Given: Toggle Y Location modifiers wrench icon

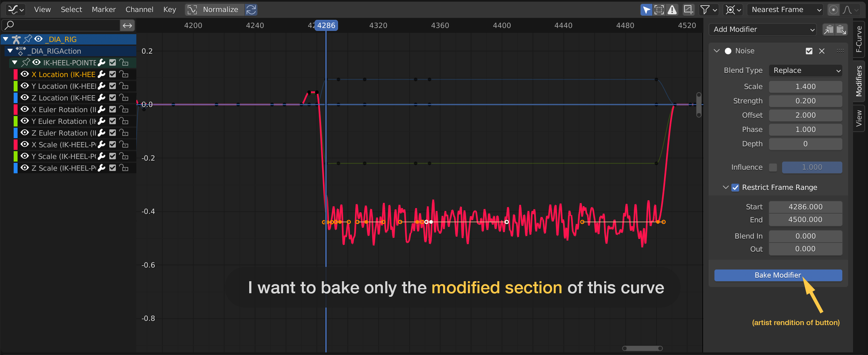Looking at the screenshot, I should (x=102, y=86).
